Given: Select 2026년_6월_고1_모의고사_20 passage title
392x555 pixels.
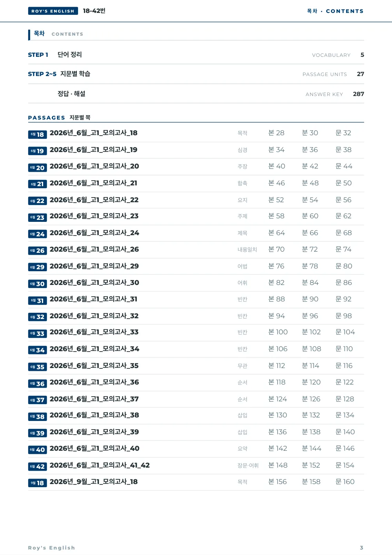Looking at the screenshot, I should pos(94,166).
